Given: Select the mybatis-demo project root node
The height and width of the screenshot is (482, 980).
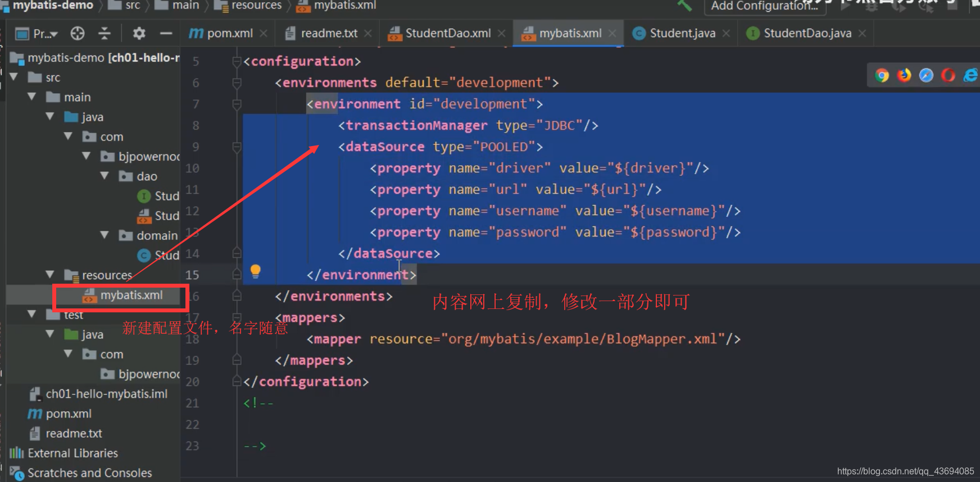Looking at the screenshot, I should [x=96, y=58].
